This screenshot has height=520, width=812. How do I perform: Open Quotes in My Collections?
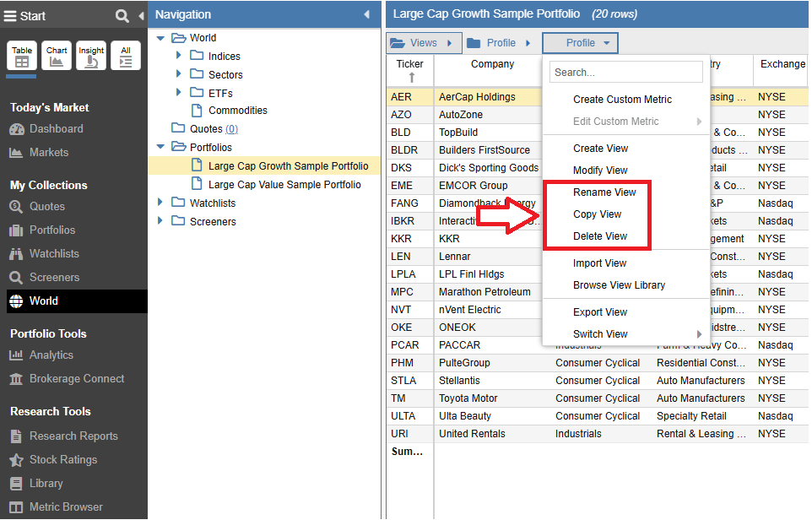[x=37, y=207]
